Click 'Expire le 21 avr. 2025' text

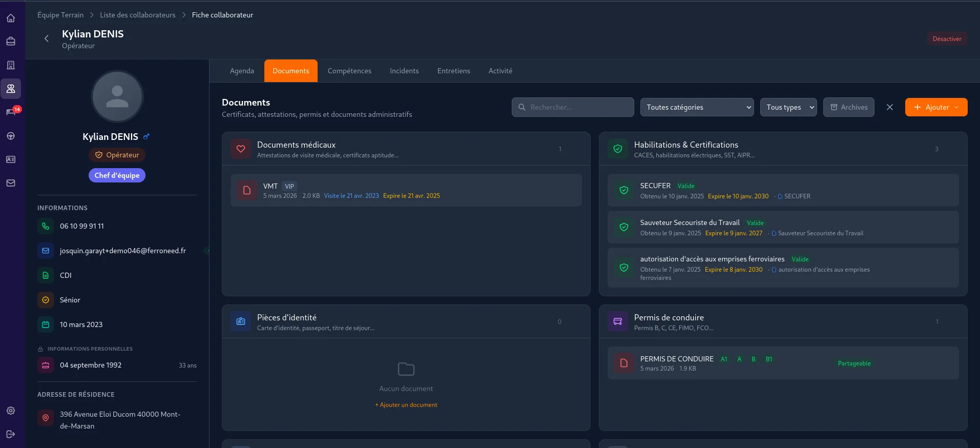click(411, 196)
